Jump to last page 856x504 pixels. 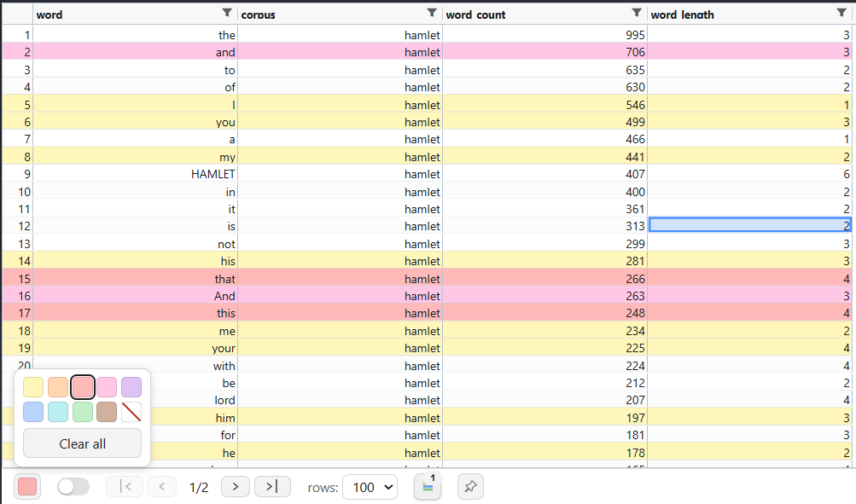(272, 487)
